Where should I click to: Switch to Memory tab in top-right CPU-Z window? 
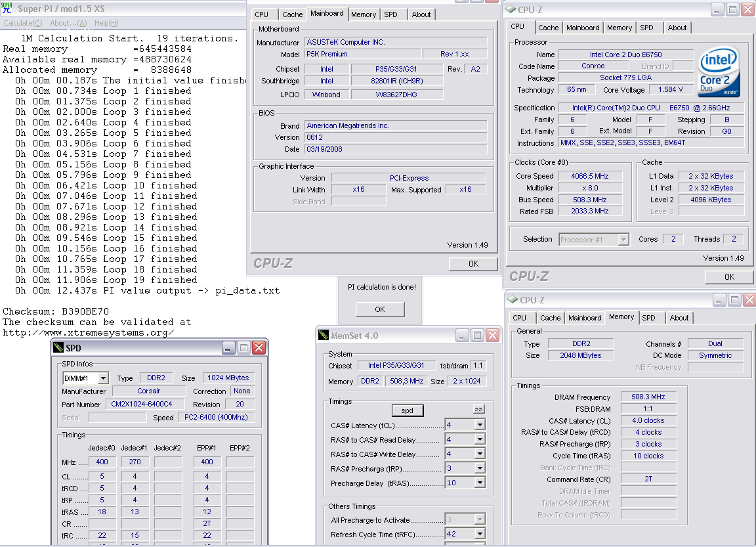click(619, 28)
